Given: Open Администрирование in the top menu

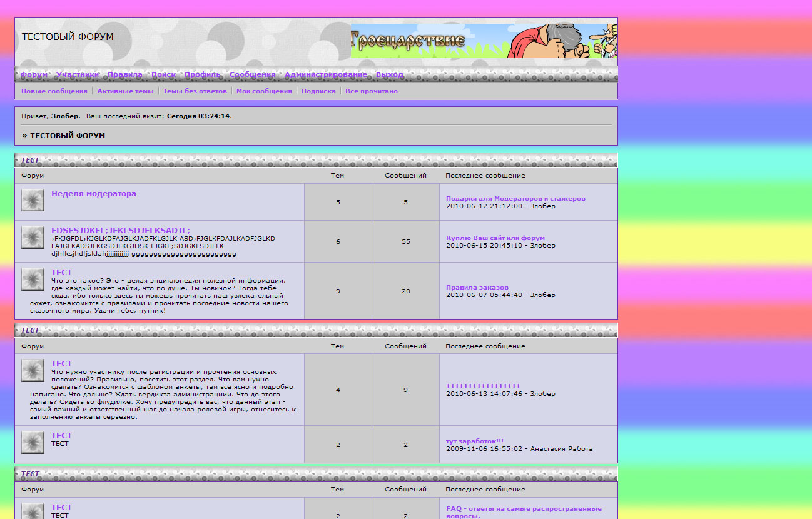Looking at the screenshot, I should tap(325, 74).
